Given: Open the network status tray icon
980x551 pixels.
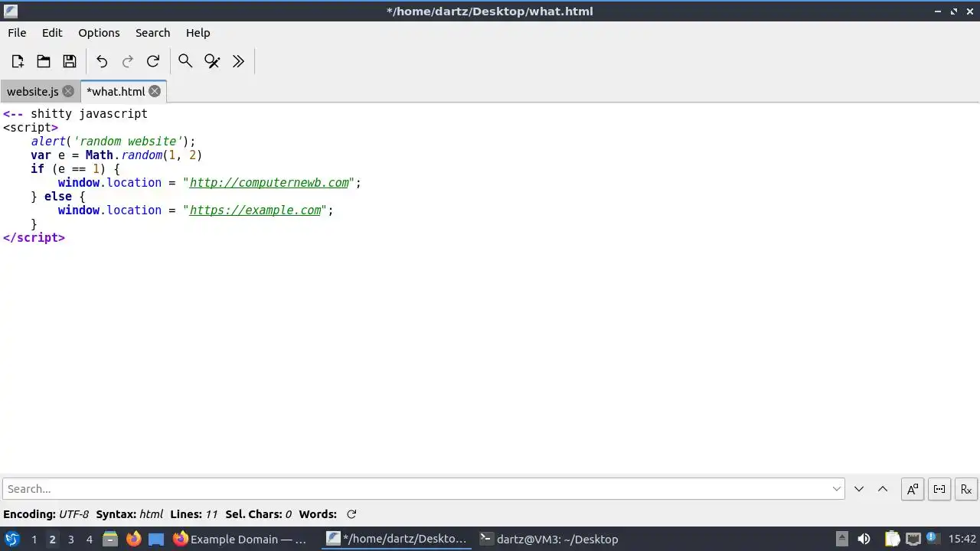Looking at the screenshot, I should (913, 539).
